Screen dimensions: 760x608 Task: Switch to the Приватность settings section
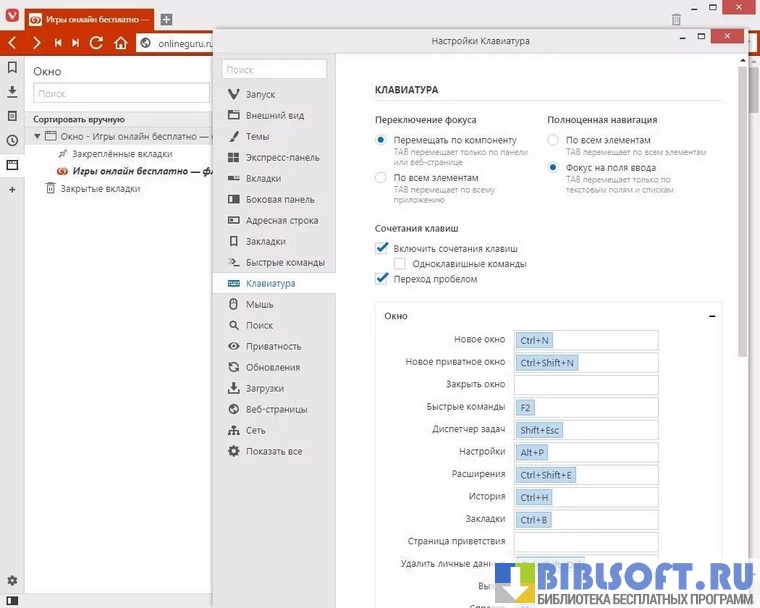tap(273, 346)
